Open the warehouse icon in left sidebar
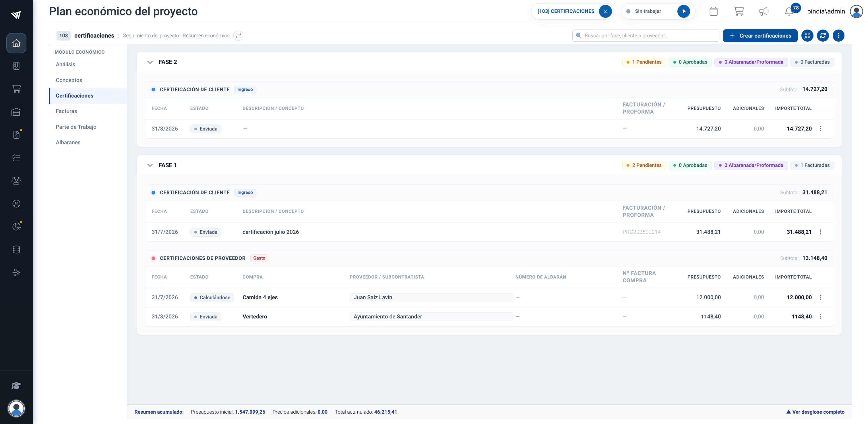Image resolution: width=868 pixels, height=424 pixels. click(16, 112)
